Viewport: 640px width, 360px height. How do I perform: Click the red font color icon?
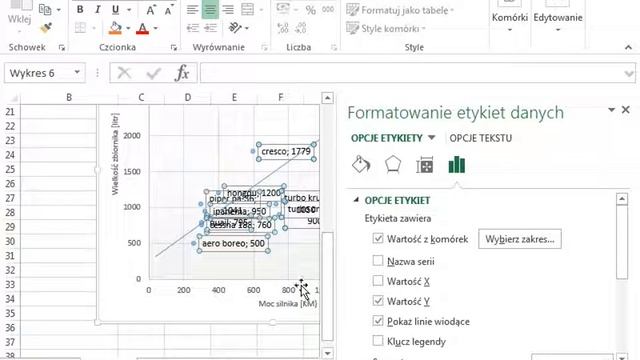(x=142, y=28)
